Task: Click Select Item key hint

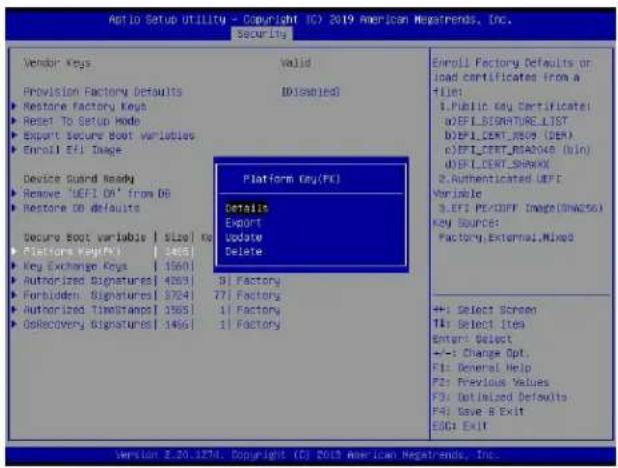Action: [x=478, y=324]
